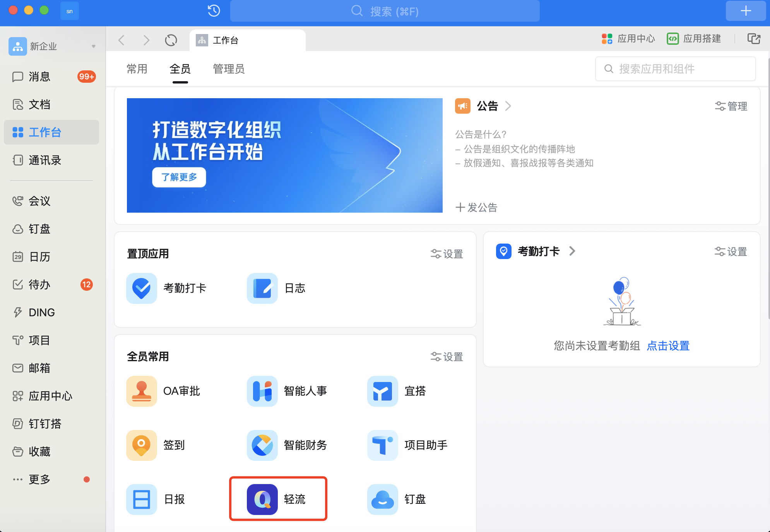Pop out window with external icon
Image resolution: width=770 pixels, height=532 pixels.
tap(754, 39)
